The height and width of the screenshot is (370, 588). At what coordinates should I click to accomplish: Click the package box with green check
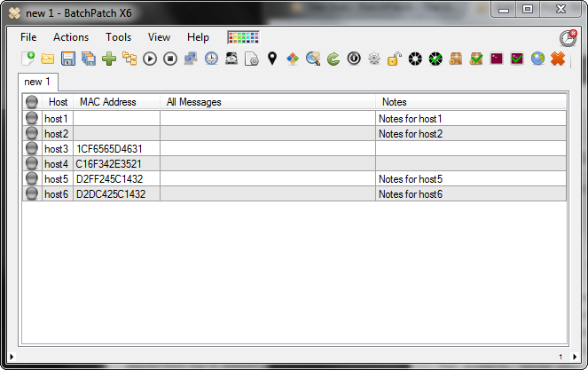(x=476, y=59)
